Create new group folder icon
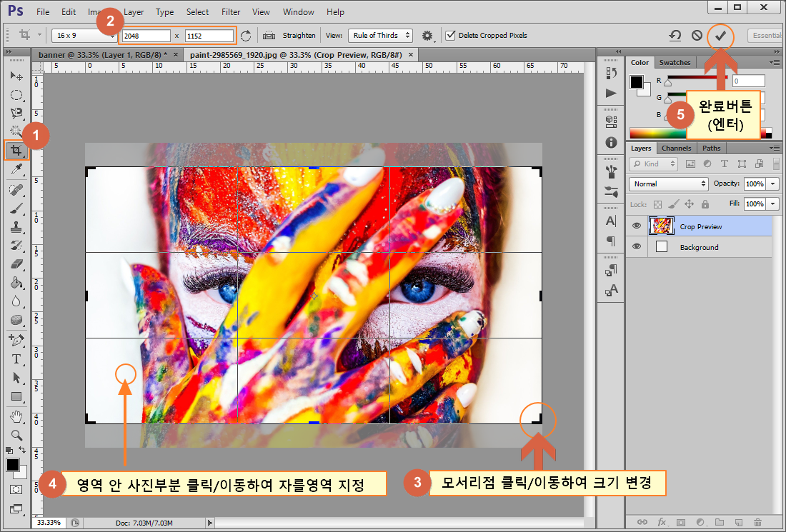Viewport: 786px width, 532px height. pos(720,522)
